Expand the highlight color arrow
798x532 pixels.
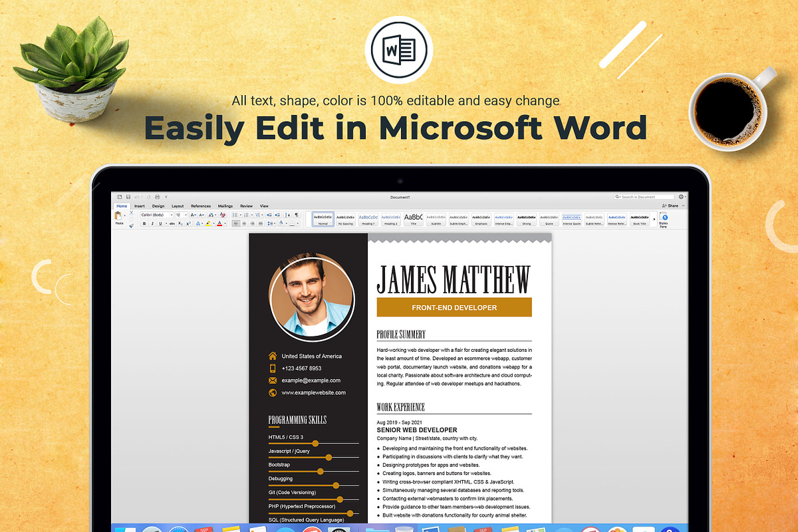pos(213,223)
